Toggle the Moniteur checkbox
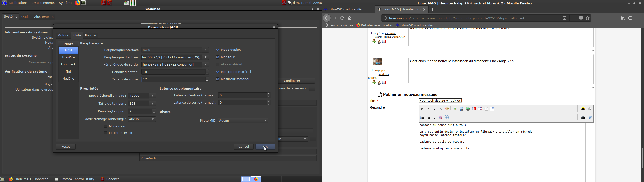 pyautogui.click(x=218, y=57)
